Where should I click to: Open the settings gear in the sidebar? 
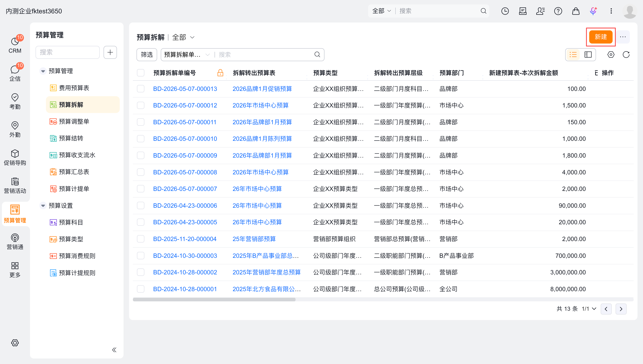pyautogui.click(x=15, y=343)
